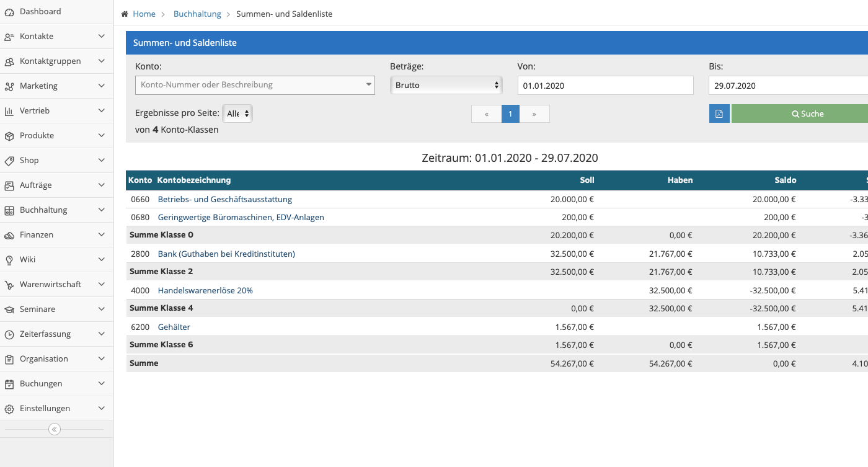Click the Haben column header
Screen dimensions: 868x467
coord(680,180)
